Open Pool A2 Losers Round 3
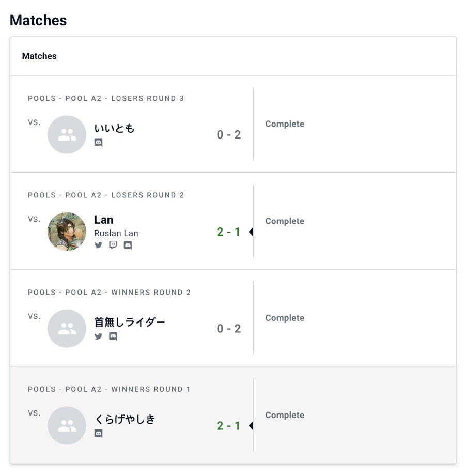The width and height of the screenshot is (465, 476). coord(106,98)
